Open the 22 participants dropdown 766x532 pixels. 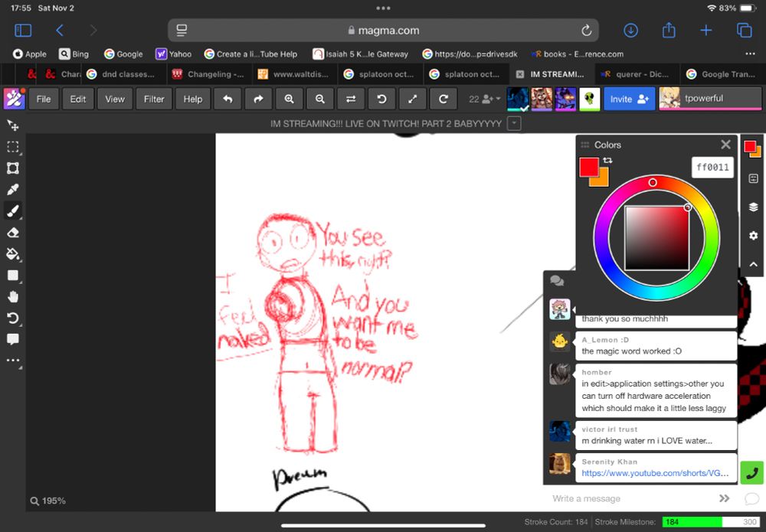[x=484, y=99]
